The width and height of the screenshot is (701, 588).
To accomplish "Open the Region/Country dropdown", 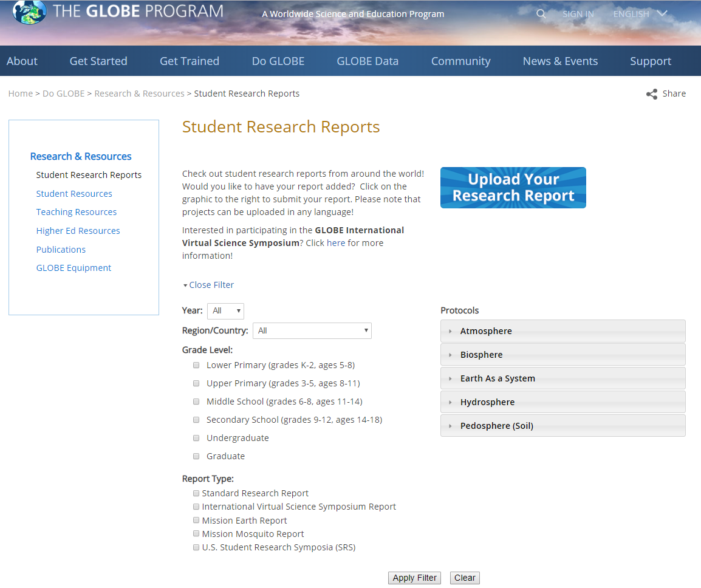I will click(312, 330).
